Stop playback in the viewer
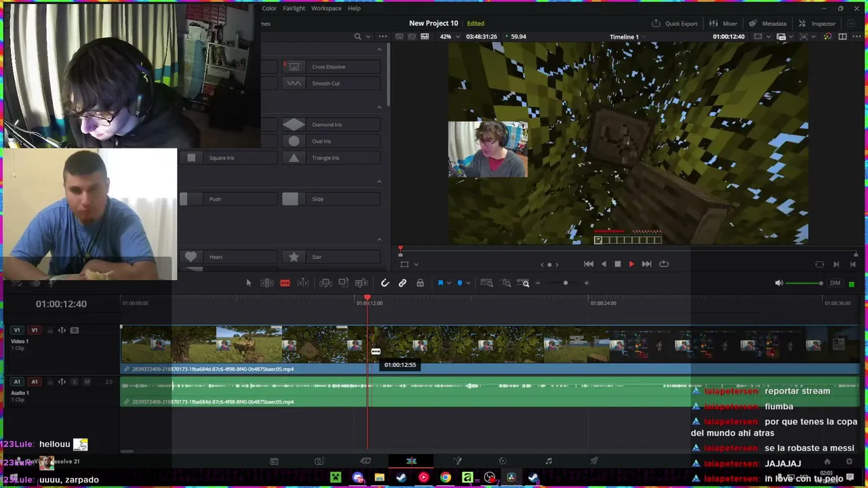This screenshot has width=868, height=488. (617, 264)
